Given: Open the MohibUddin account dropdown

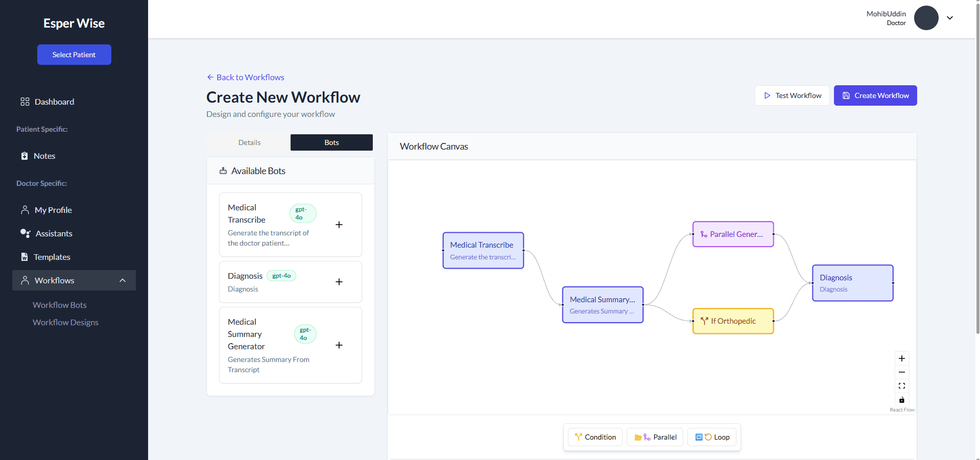Looking at the screenshot, I should pyautogui.click(x=950, y=18).
